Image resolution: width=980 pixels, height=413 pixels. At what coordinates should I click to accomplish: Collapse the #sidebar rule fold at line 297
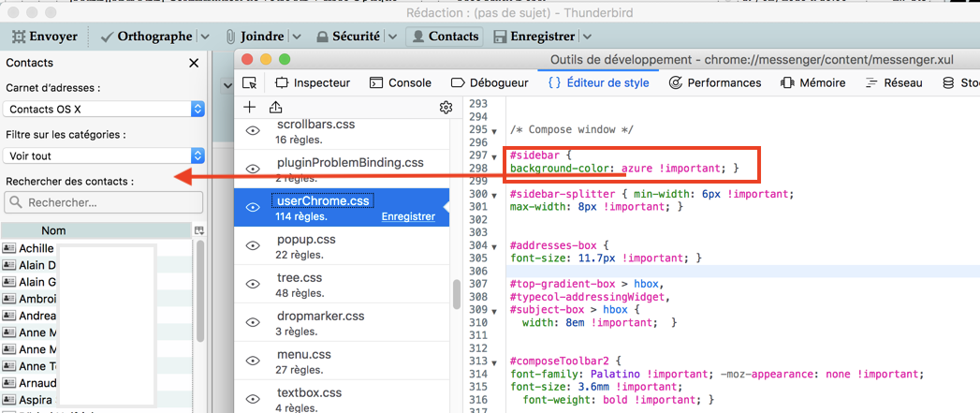[494, 155]
